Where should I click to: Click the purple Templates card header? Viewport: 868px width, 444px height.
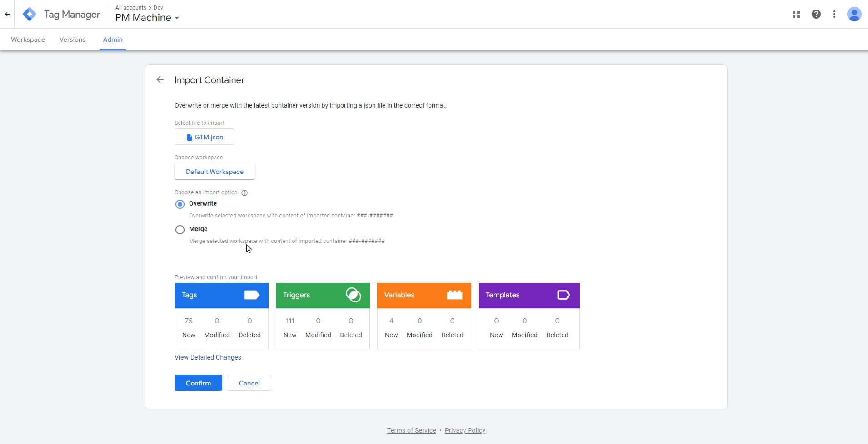529,296
